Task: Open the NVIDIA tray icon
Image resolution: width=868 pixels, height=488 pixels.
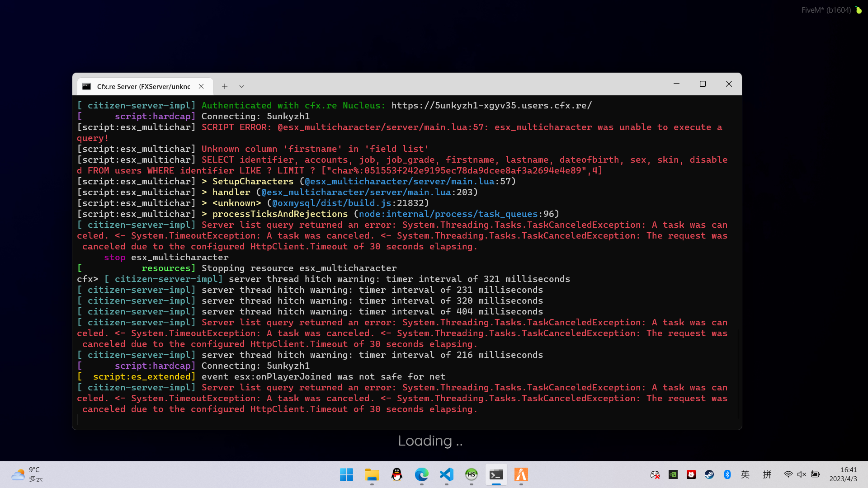Action: click(x=673, y=474)
